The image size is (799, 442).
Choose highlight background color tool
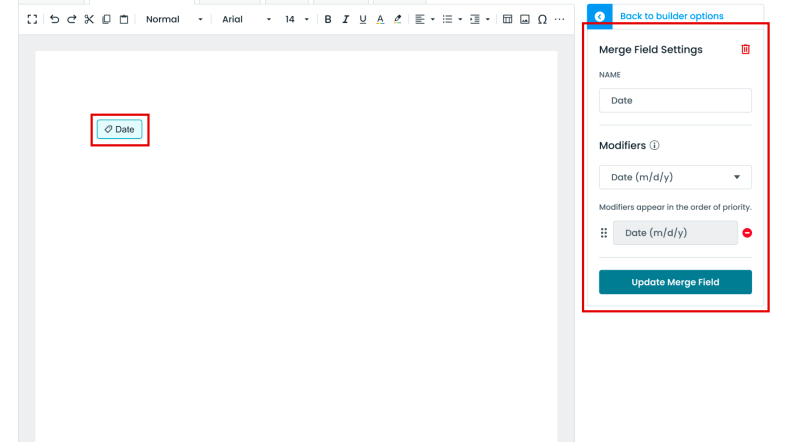point(397,19)
